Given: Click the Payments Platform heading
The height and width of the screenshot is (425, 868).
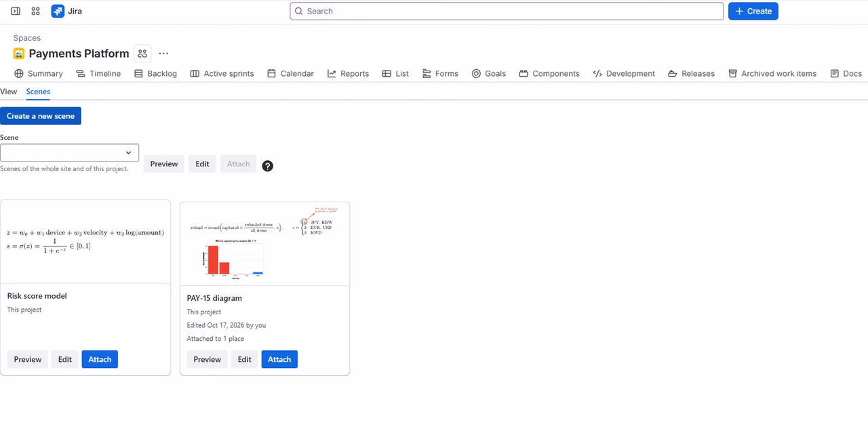Looking at the screenshot, I should tap(79, 54).
